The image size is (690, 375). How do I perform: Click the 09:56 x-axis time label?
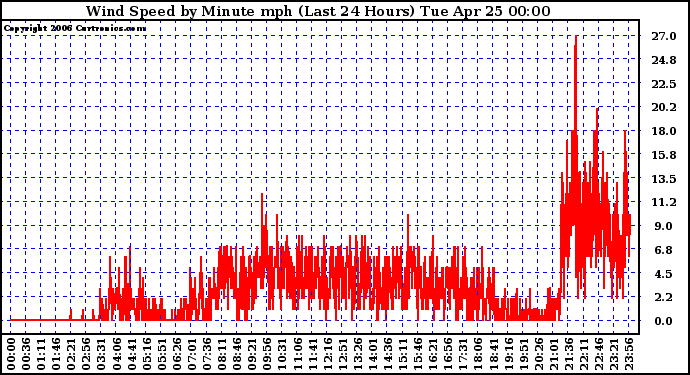[x=267, y=354]
